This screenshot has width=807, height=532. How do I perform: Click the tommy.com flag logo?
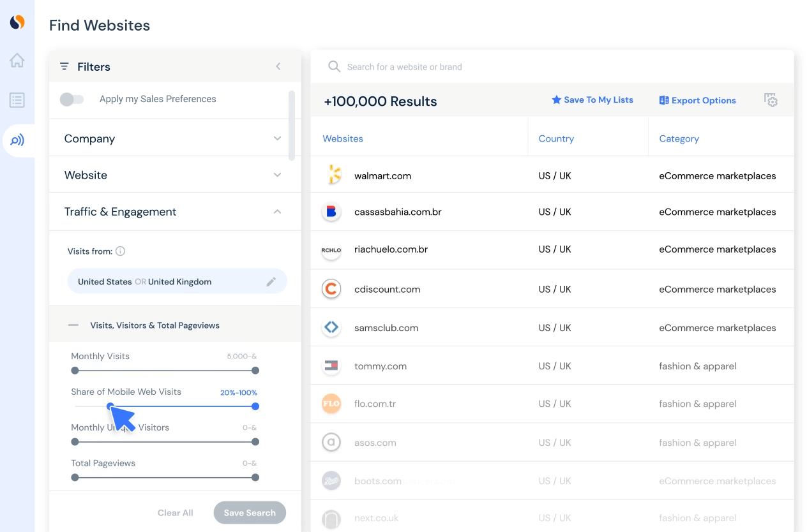click(331, 366)
